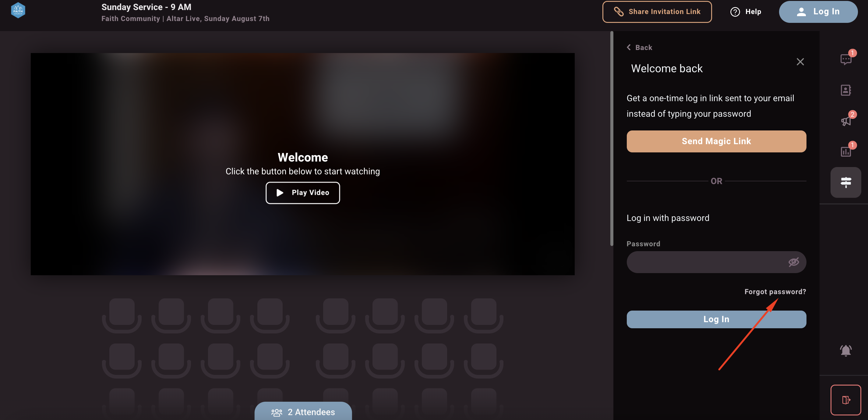
Task: Click Share Invitation Link button
Action: pos(657,12)
